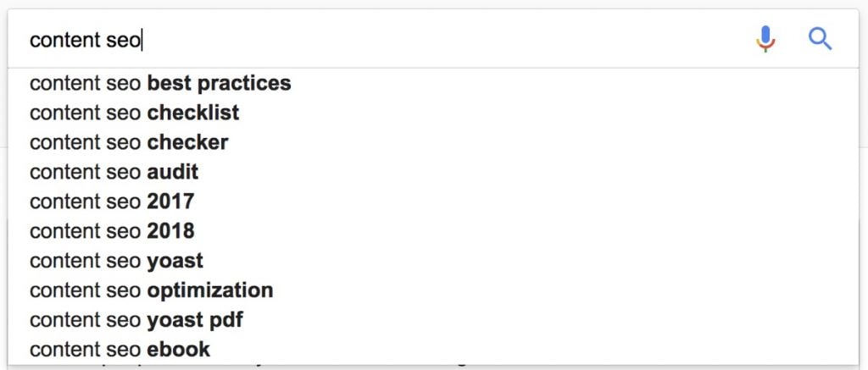Click the bold word "ebook" in the last suggestion
868x370 pixels.
[178, 349]
